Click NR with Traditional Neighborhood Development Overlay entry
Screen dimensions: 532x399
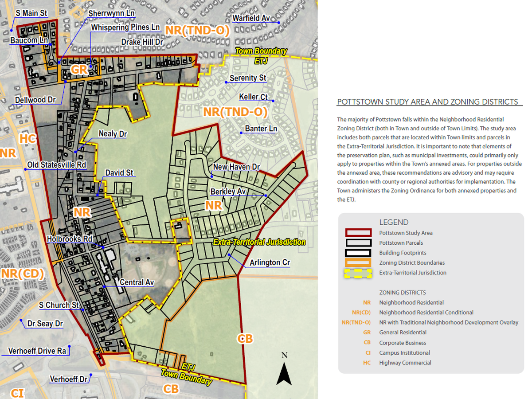[449, 322]
